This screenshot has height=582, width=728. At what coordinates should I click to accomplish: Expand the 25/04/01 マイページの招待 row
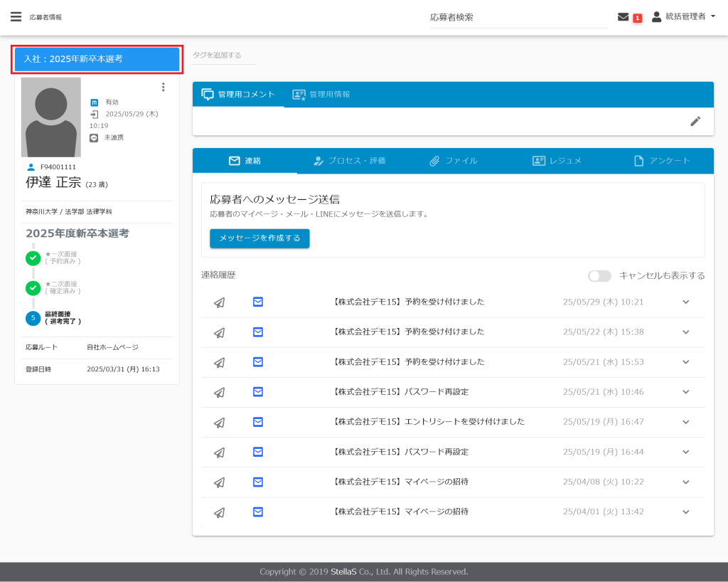tap(685, 512)
